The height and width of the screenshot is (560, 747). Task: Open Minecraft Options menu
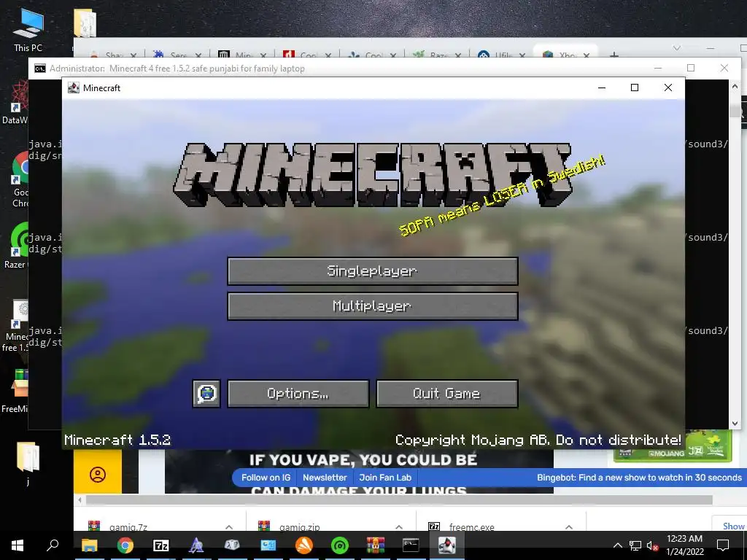point(298,393)
